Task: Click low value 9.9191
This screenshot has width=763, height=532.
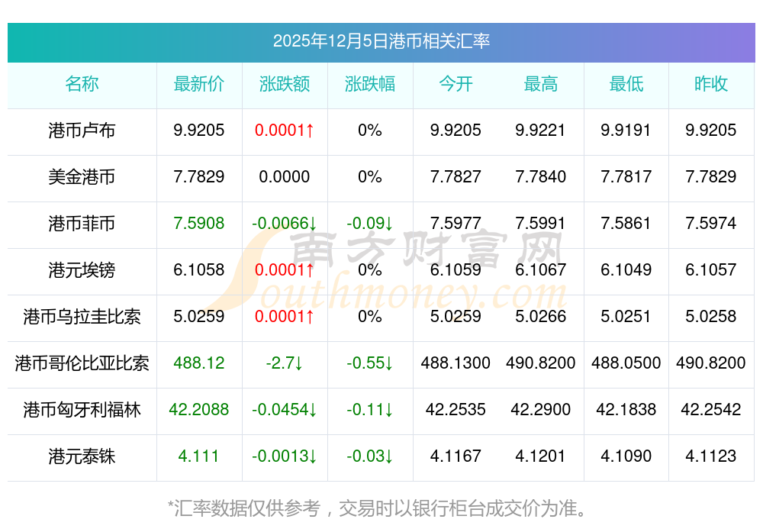Action: tap(626, 131)
